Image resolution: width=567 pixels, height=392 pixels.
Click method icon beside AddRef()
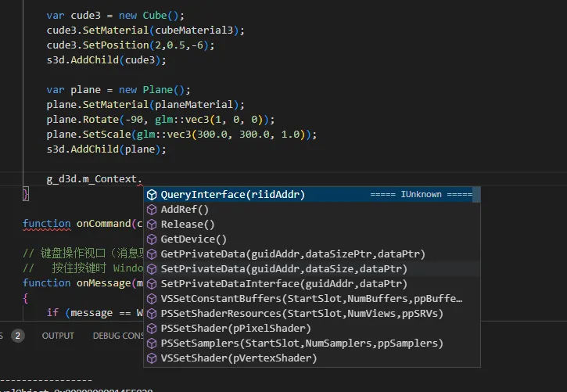point(152,210)
